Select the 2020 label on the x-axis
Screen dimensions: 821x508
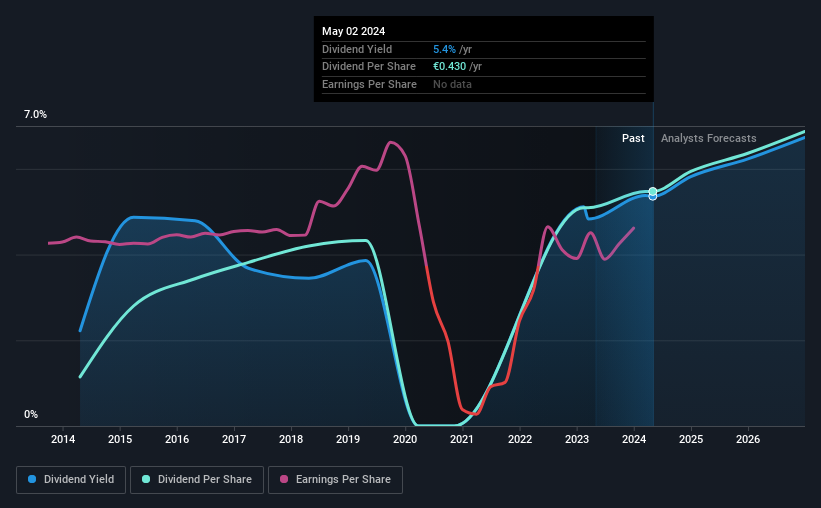(405, 439)
